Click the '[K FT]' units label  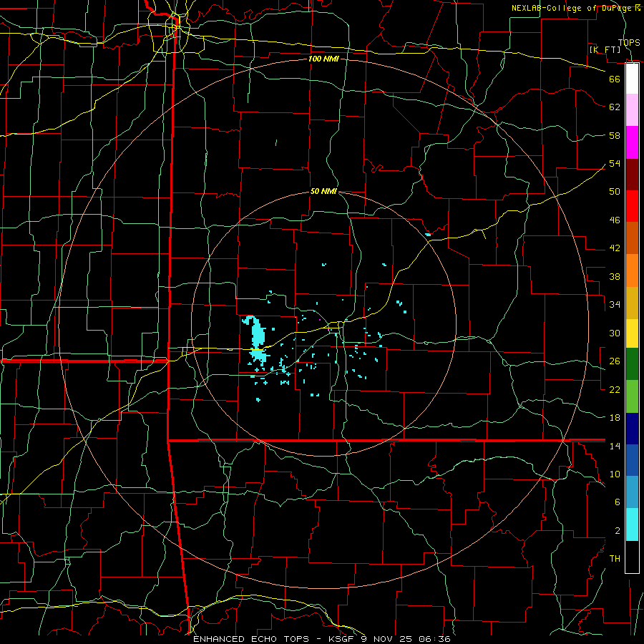605,49
